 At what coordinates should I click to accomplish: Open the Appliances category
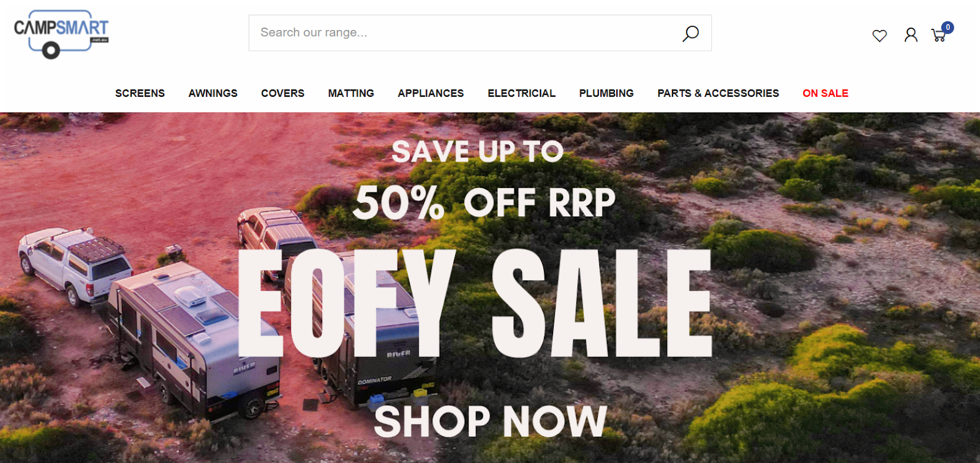click(431, 93)
